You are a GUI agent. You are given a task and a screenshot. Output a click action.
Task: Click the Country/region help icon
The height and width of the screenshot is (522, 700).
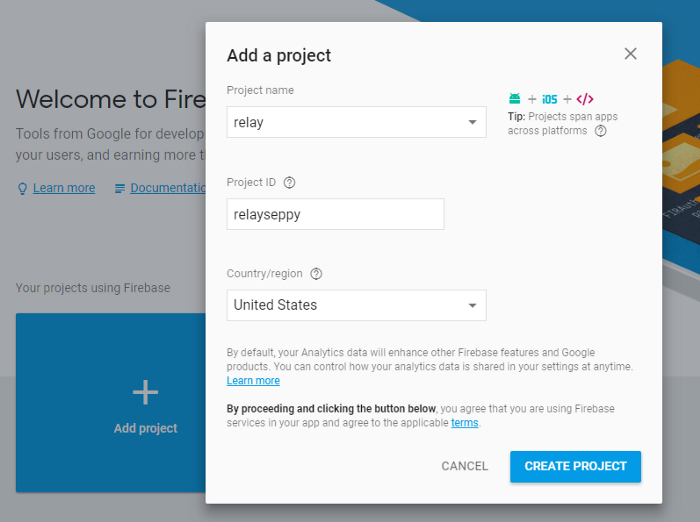(x=316, y=274)
